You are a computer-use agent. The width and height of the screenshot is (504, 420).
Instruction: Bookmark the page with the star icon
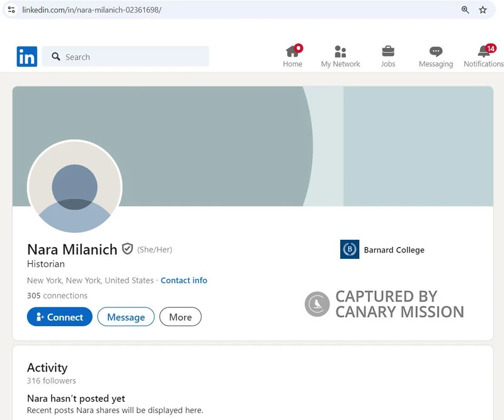(x=483, y=10)
